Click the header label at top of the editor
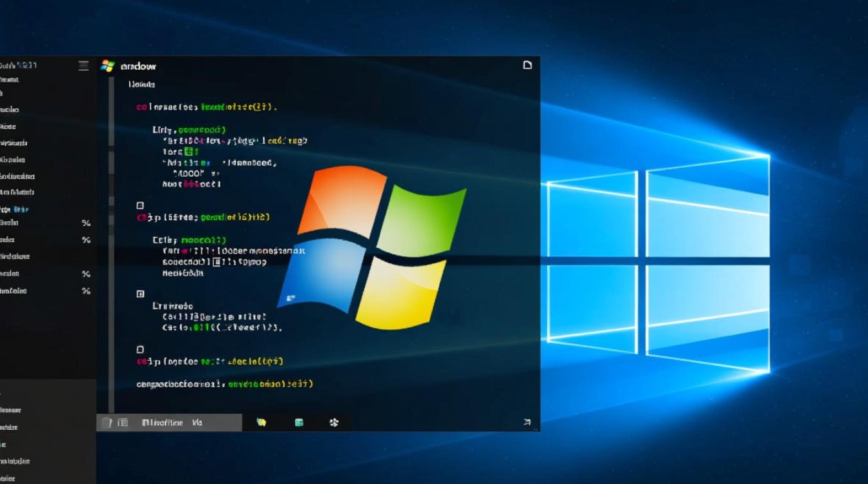Screen dimensions: 868x484 [x=141, y=85]
